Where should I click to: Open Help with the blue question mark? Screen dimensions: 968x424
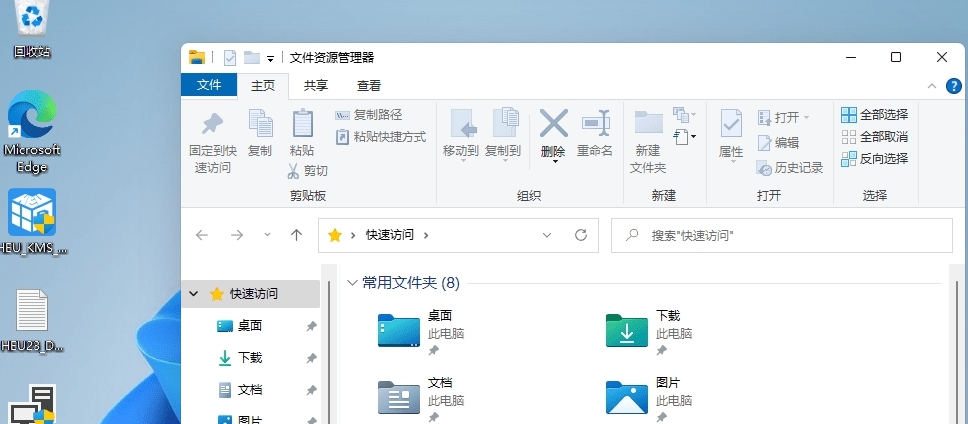pyautogui.click(x=954, y=86)
